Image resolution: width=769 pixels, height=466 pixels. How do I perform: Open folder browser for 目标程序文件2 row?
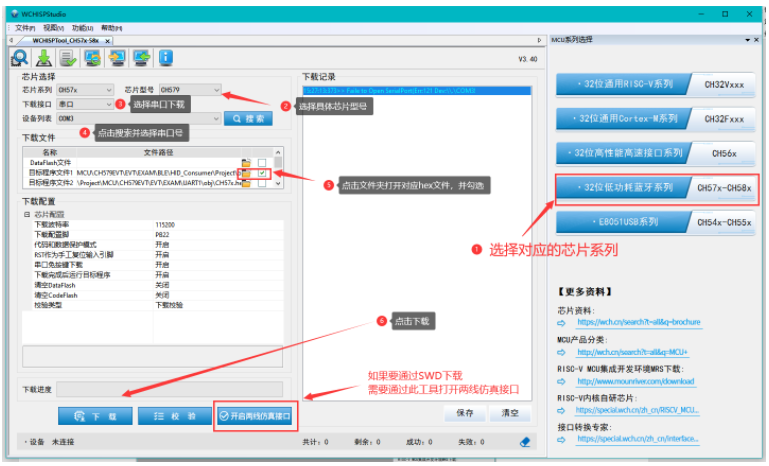click(246, 183)
